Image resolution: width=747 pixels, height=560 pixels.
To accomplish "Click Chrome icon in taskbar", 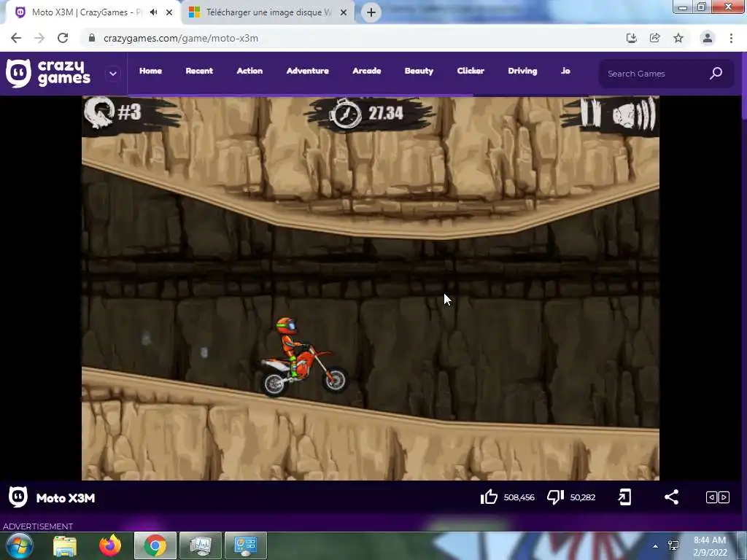I will 155,545.
